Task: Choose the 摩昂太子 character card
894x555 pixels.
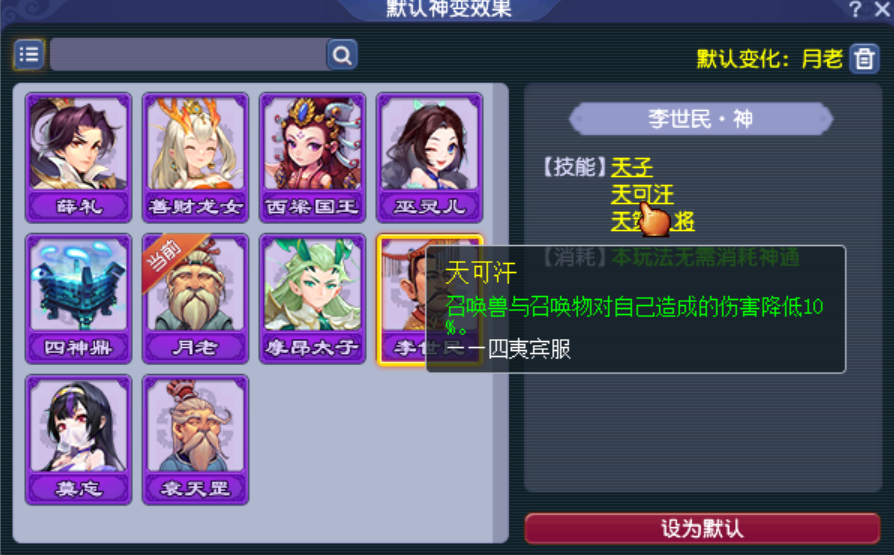Action: [312, 299]
